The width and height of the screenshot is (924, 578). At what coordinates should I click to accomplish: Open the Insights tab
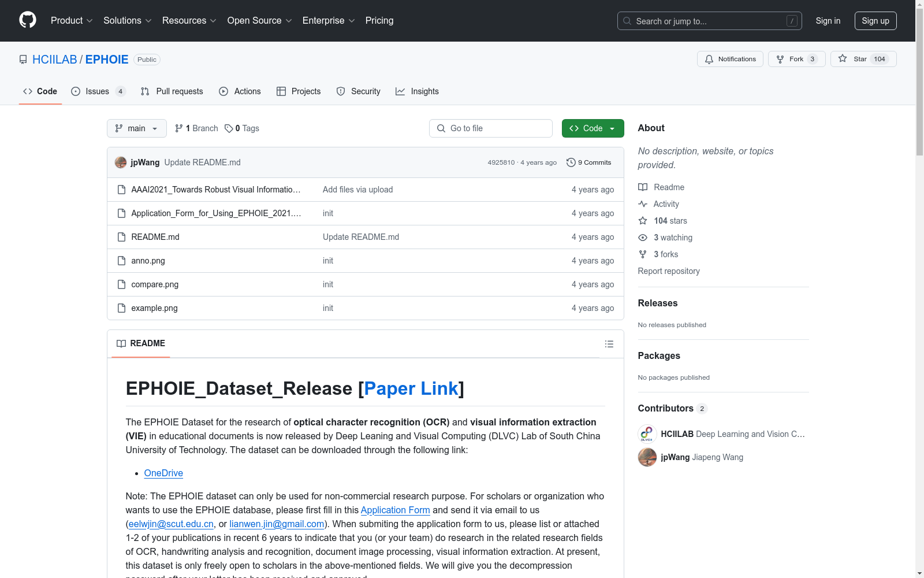[x=417, y=91]
